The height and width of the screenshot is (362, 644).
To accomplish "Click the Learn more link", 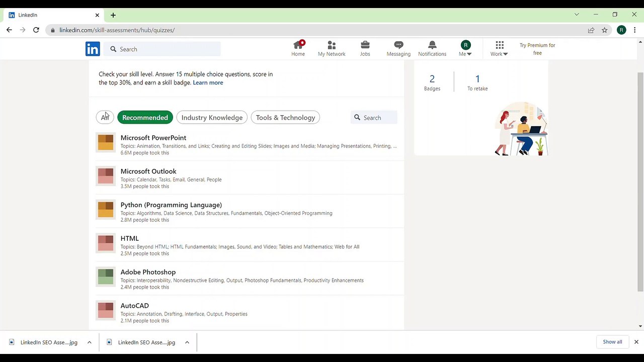I will pos(208,82).
